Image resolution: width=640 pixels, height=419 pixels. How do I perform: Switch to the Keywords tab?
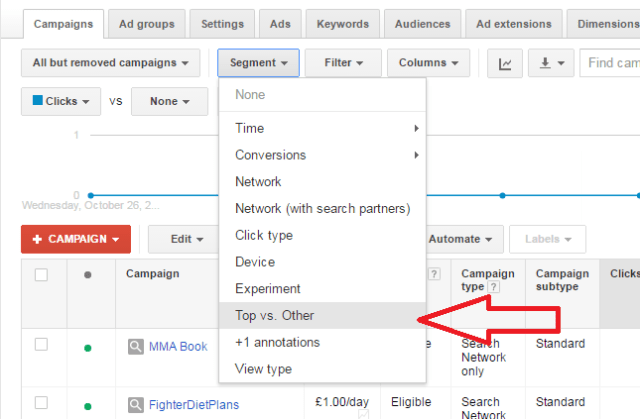pyautogui.click(x=342, y=23)
